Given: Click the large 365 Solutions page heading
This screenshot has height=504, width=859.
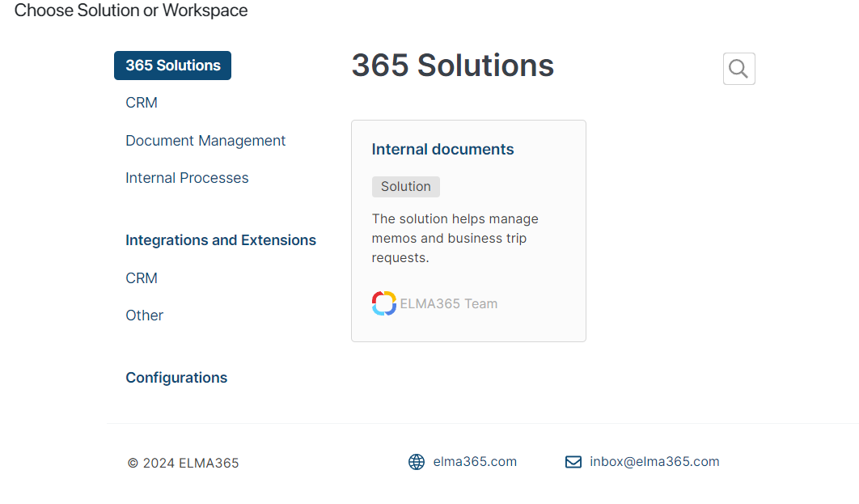Looking at the screenshot, I should (x=452, y=66).
